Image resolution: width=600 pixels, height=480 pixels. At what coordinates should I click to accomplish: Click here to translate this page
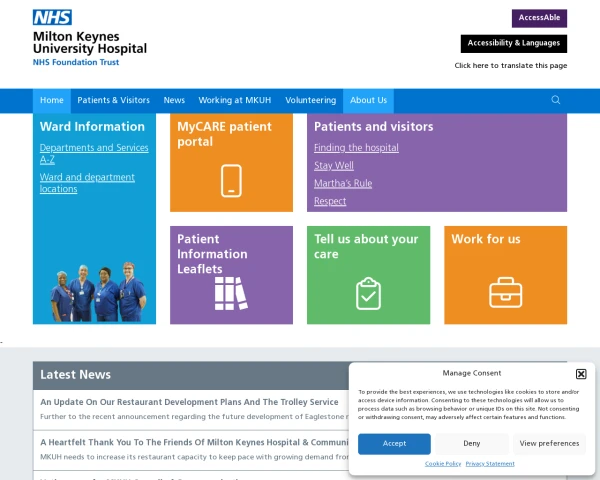click(x=510, y=65)
